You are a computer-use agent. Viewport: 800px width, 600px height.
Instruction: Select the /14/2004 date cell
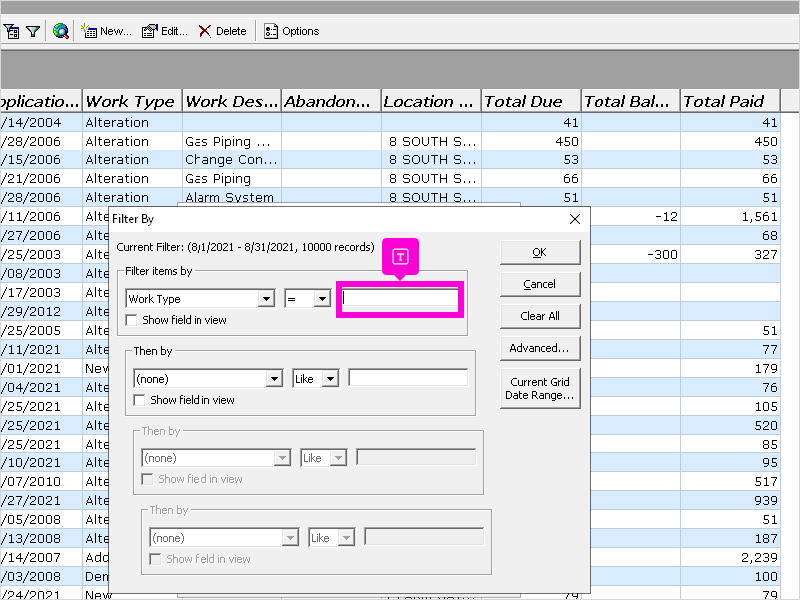[41, 122]
